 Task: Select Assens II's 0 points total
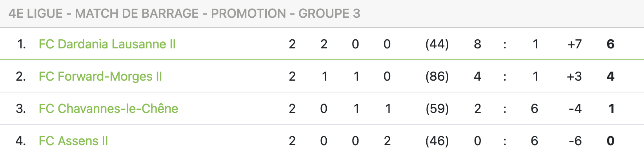click(x=610, y=141)
